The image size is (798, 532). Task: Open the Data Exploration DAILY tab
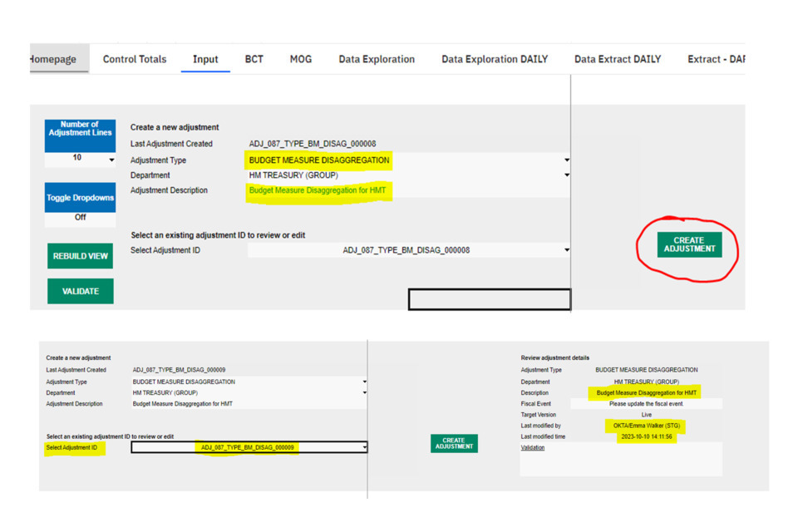[x=495, y=59]
